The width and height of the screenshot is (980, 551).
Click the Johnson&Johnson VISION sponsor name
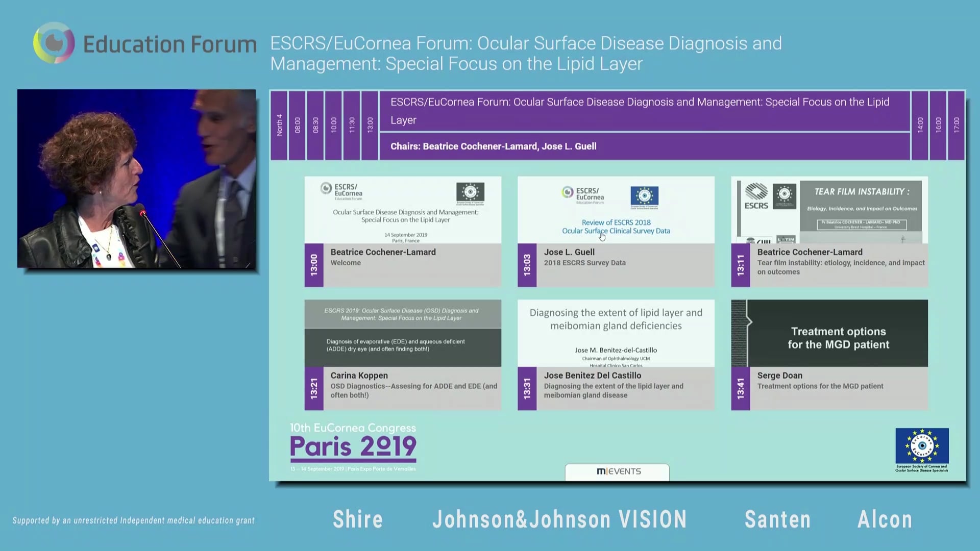(559, 519)
